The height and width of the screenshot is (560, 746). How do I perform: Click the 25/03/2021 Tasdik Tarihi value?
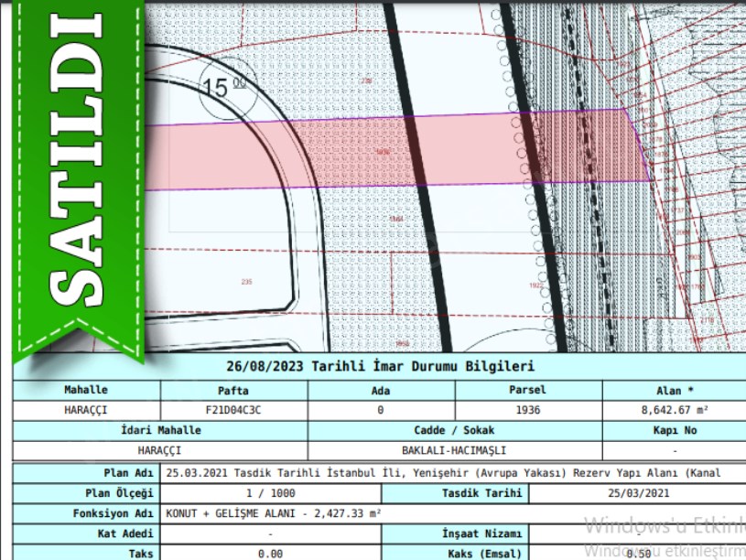[636, 493]
